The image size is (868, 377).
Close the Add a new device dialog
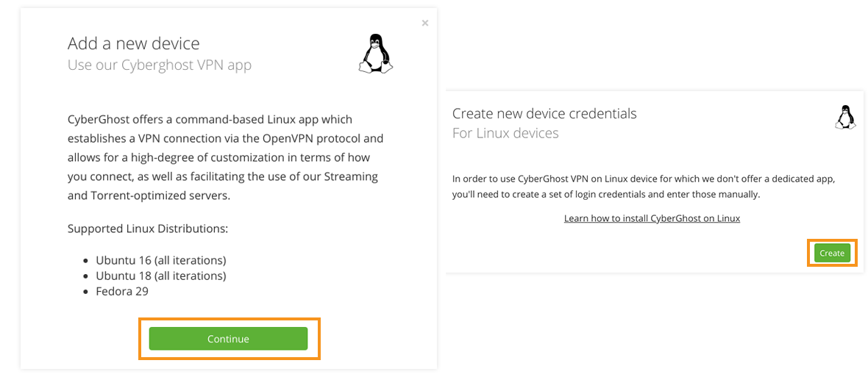tap(424, 23)
